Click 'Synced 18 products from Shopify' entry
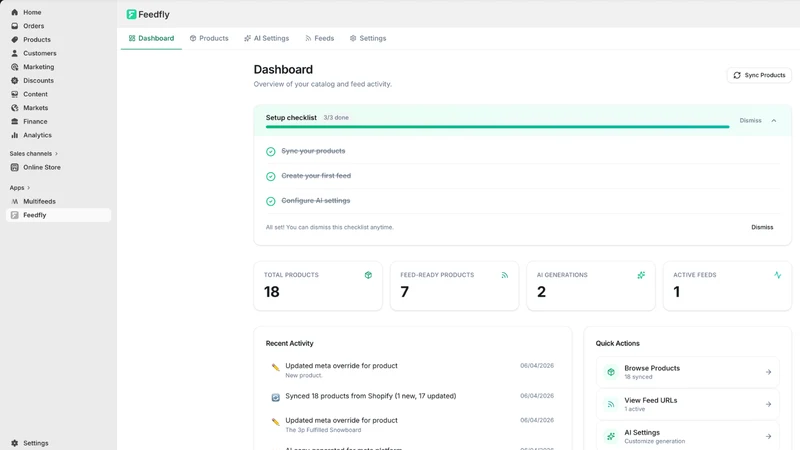 click(x=370, y=396)
